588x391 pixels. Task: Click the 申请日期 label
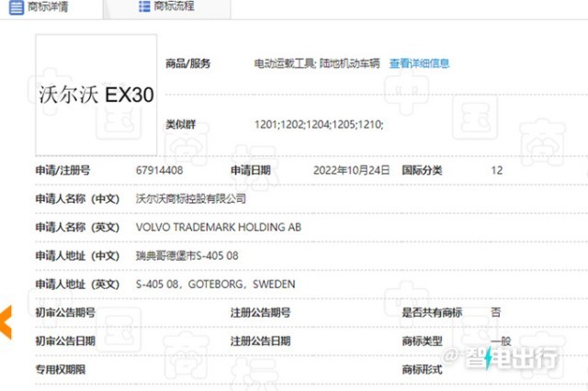tap(251, 171)
